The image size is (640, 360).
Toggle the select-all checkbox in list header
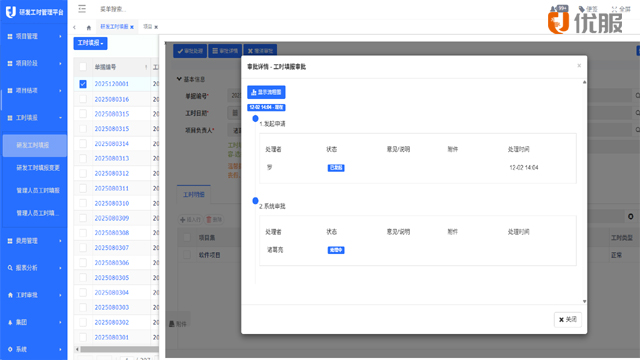(83, 67)
